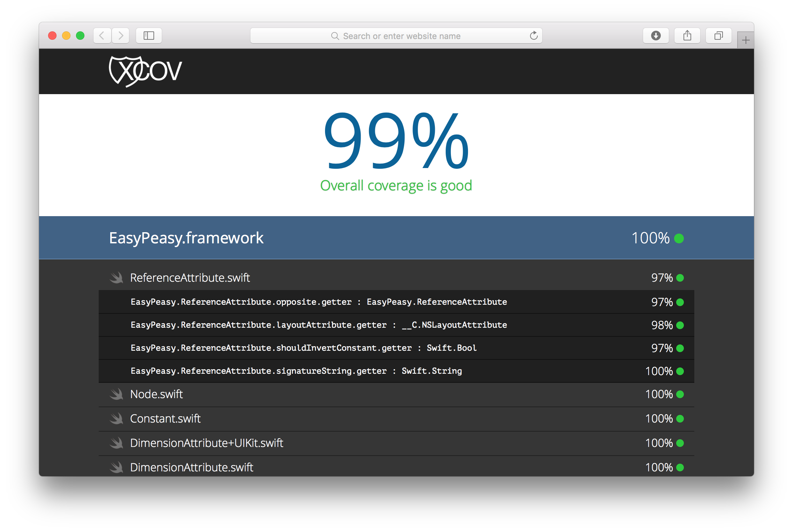Toggle the Safari sidebar button
Image resolution: width=793 pixels, height=532 pixels.
coord(149,36)
